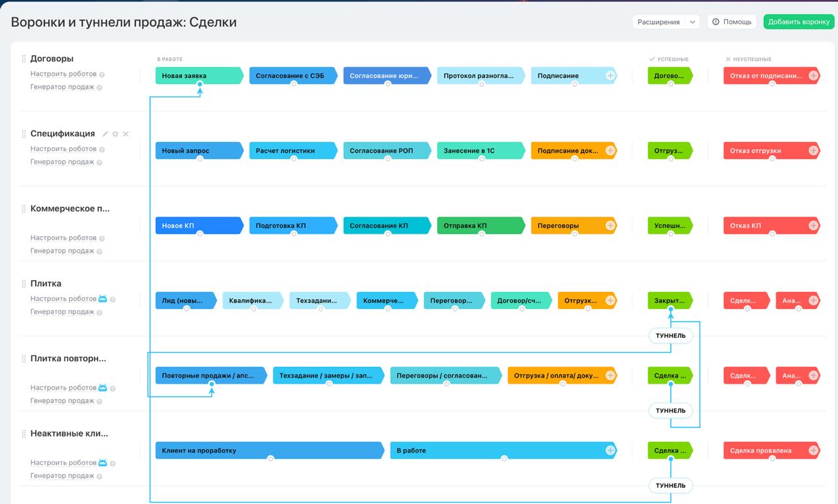Select the Техзадание / замеры / зап... stage
The width and height of the screenshot is (838, 504).
(x=329, y=376)
